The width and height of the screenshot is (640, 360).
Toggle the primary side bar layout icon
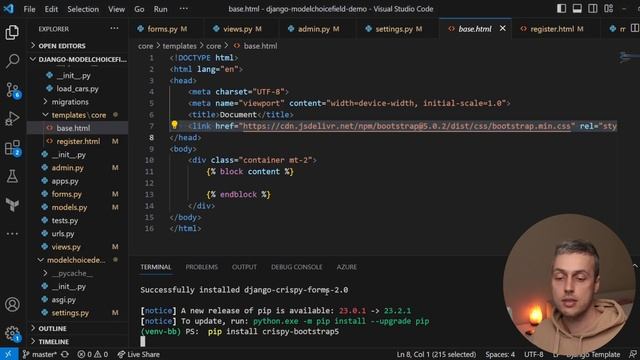click(561, 9)
